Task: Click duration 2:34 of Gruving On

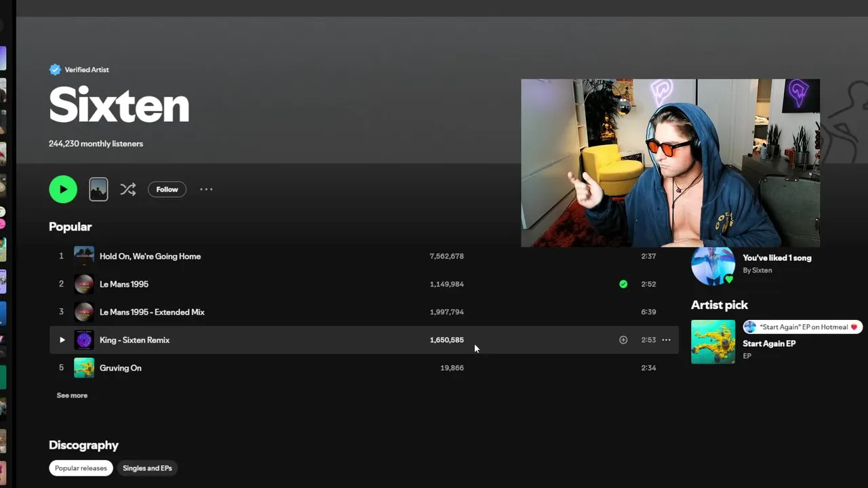Action: (648, 368)
